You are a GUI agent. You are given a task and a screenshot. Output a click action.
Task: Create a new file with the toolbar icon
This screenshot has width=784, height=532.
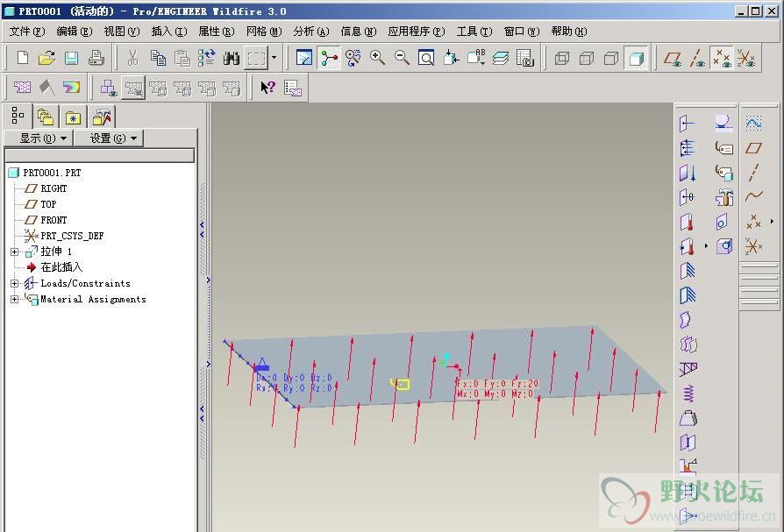coord(22,58)
